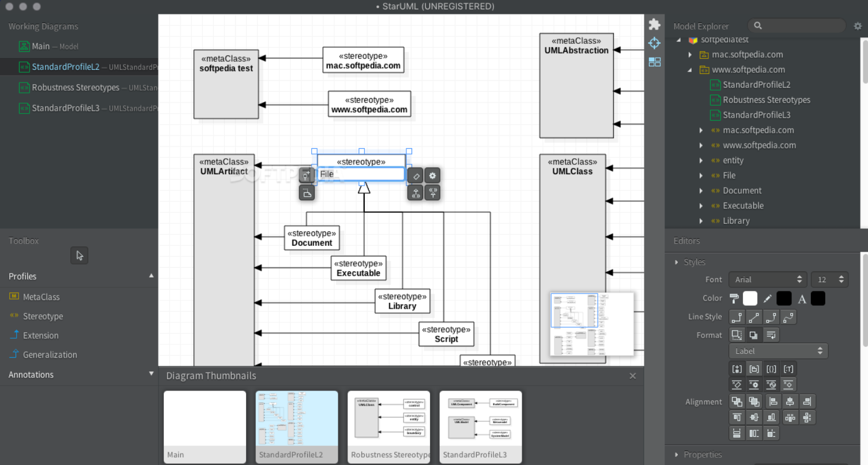Screen dimensions: 868x465
Task: Open the Label format dropdown
Action: click(778, 351)
